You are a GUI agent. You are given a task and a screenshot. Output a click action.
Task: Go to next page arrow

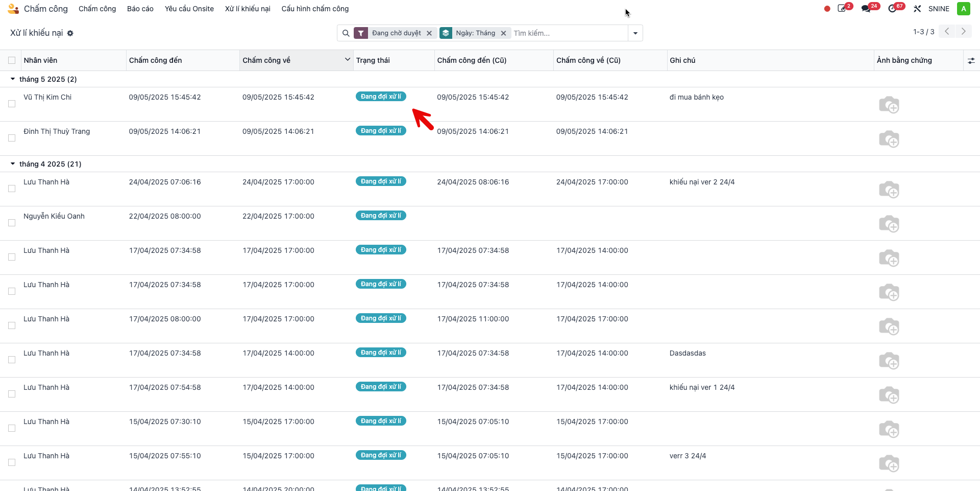[964, 32]
